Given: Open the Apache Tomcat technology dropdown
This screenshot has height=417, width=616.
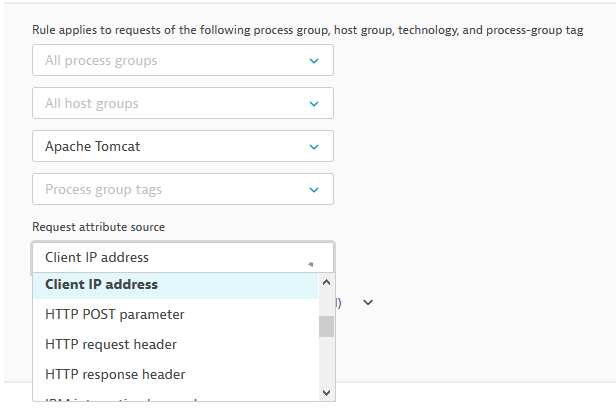Looking at the screenshot, I should click(170, 146).
